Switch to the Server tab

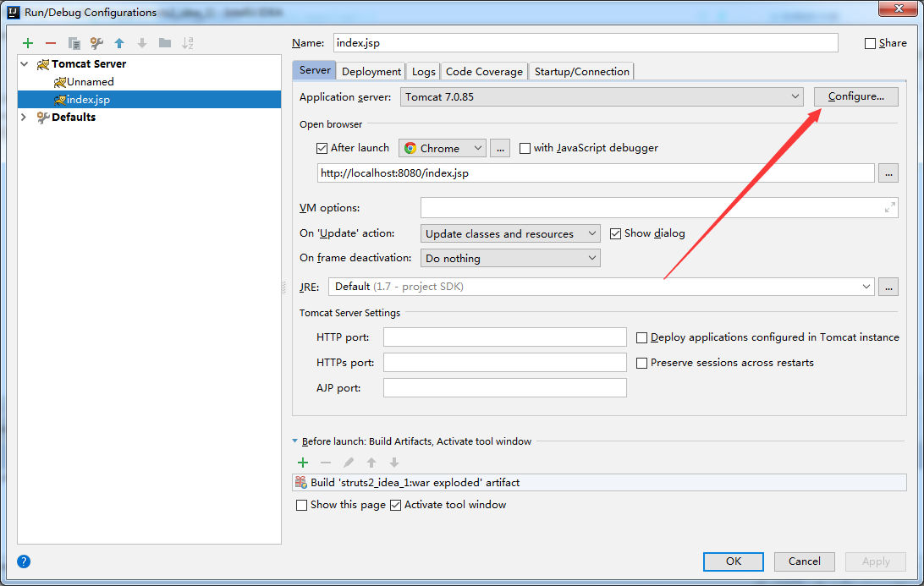315,70
